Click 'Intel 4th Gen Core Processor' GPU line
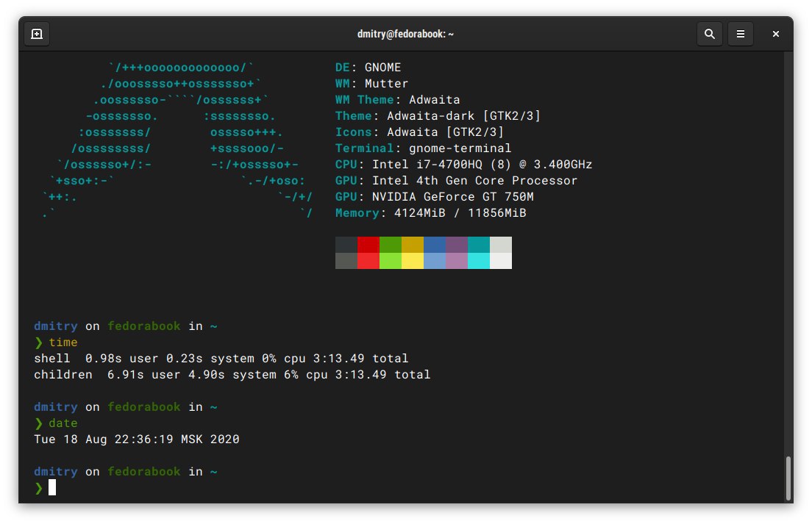 pos(456,181)
